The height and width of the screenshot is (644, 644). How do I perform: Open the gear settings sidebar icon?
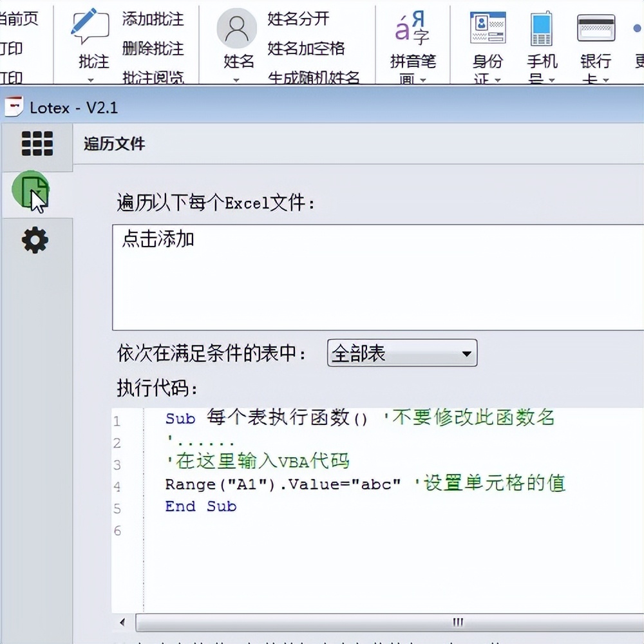point(35,240)
